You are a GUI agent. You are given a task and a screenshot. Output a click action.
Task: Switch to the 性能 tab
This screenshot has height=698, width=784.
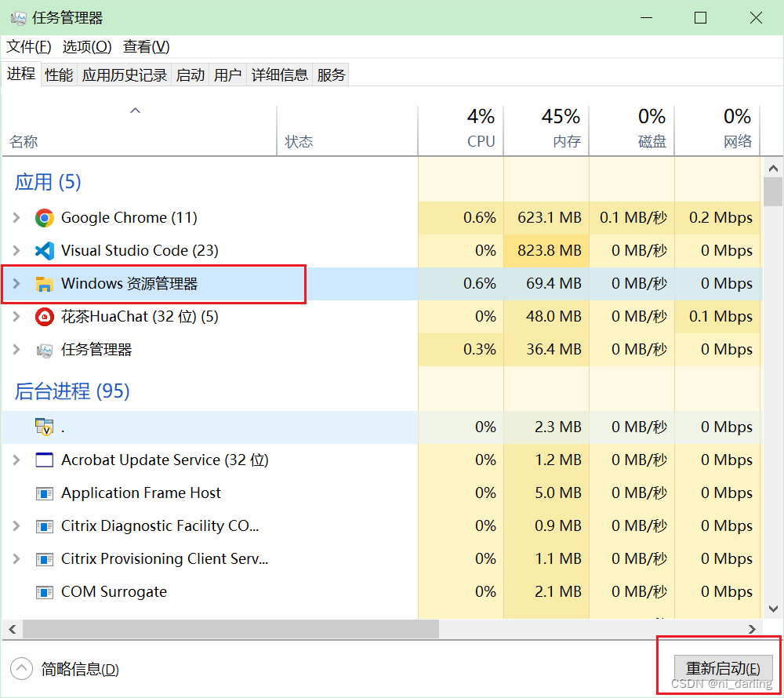[59, 75]
